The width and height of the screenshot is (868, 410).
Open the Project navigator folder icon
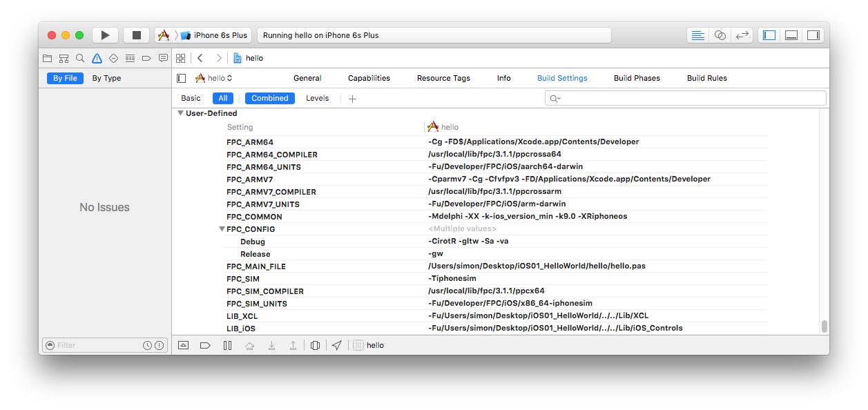[x=47, y=58]
